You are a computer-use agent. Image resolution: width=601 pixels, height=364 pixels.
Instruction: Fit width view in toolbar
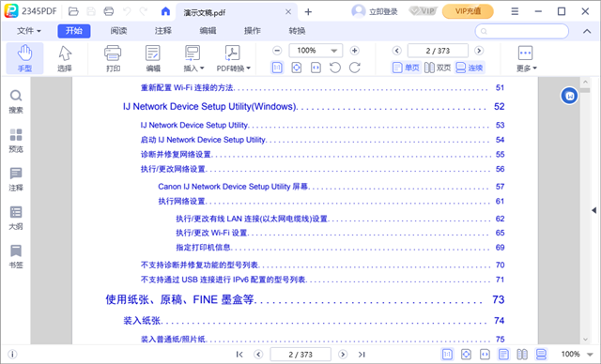(x=316, y=68)
